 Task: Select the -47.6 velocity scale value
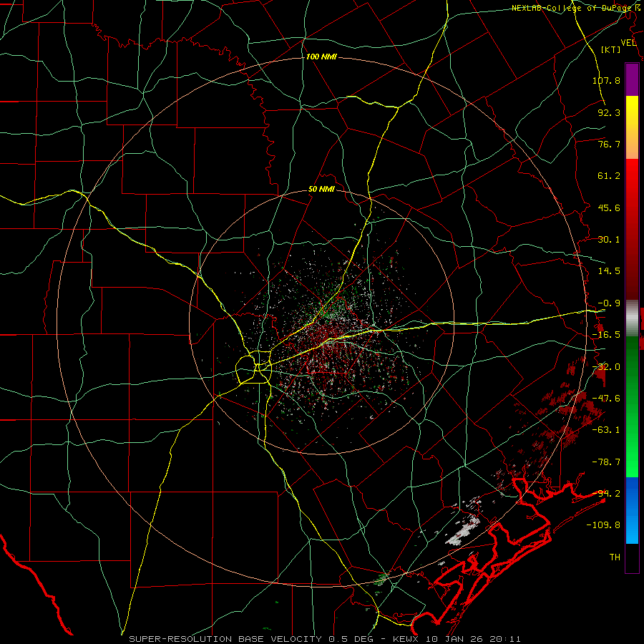pyautogui.click(x=606, y=399)
